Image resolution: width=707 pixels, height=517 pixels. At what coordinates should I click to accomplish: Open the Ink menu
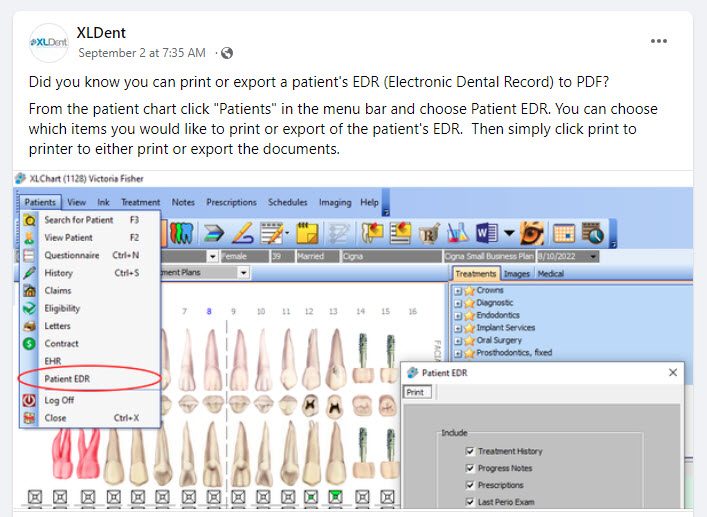click(x=103, y=202)
